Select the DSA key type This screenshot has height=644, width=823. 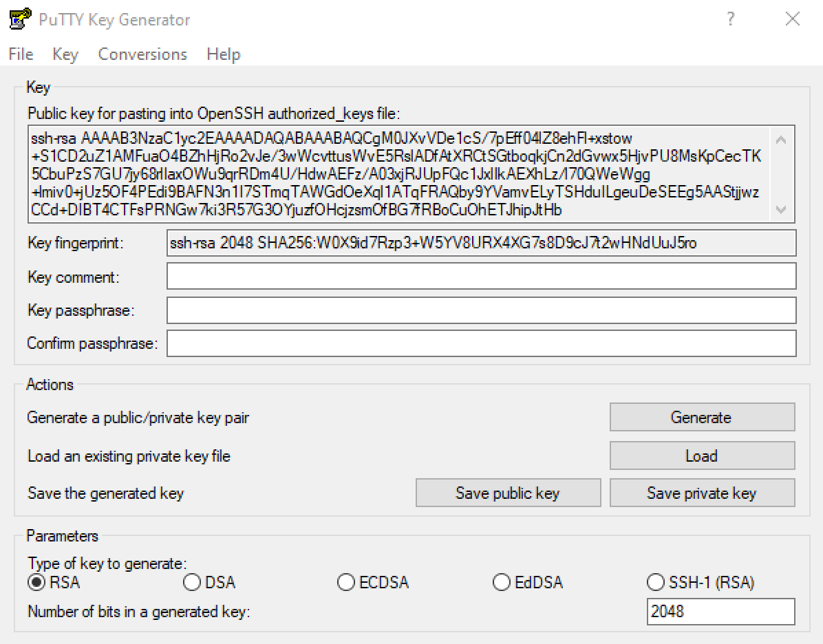pos(192,583)
